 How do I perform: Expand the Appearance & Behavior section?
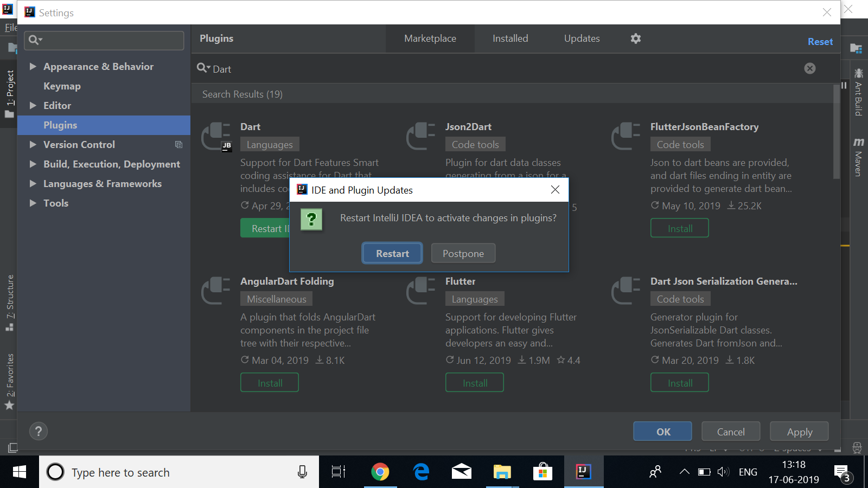(x=33, y=66)
